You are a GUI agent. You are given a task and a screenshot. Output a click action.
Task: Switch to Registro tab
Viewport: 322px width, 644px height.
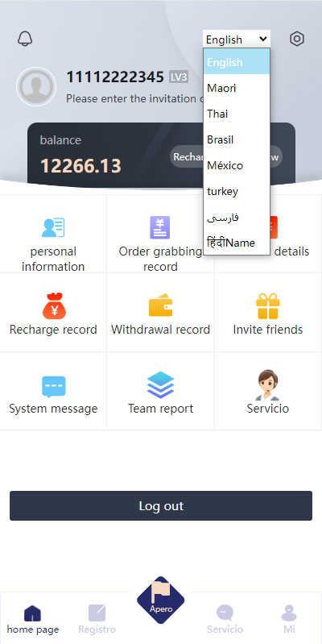[x=97, y=619]
